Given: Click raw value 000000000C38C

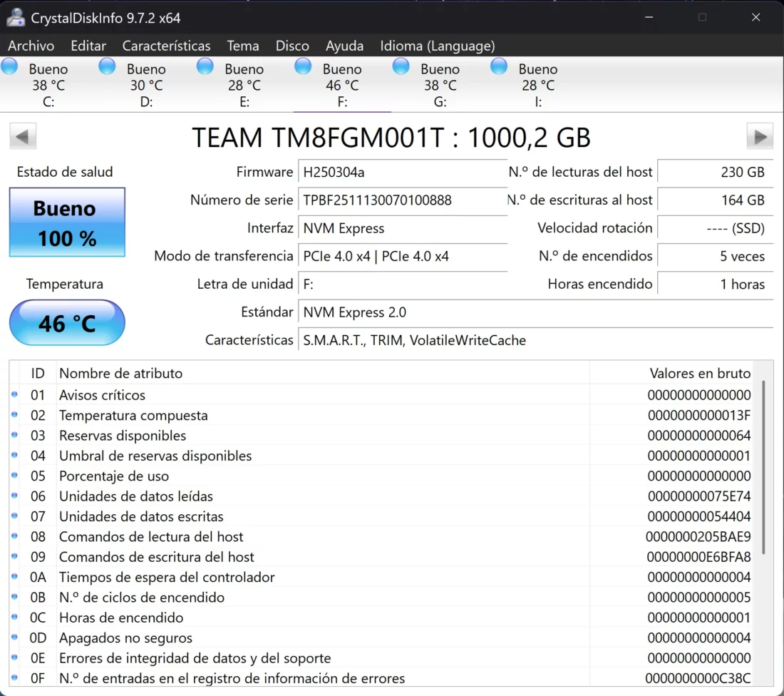Looking at the screenshot, I should point(698,678).
